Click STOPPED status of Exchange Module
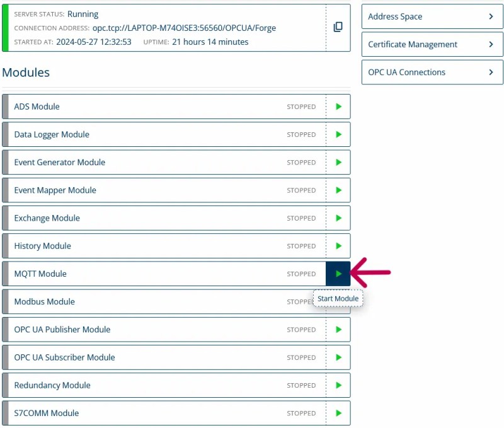This screenshot has width=504, height=428. pyautogui.click(x=301, y=218)
